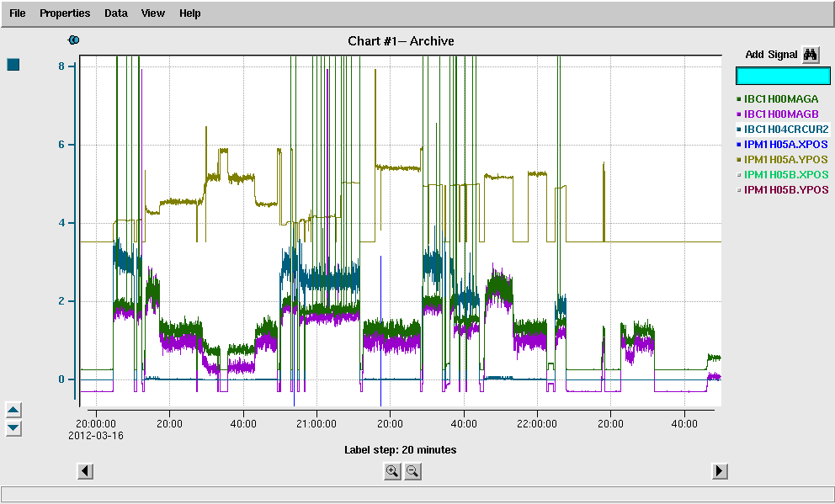Click the olive marker beside IPM1H05A.YPOS
Screen dimensions: 835x504
738,160
